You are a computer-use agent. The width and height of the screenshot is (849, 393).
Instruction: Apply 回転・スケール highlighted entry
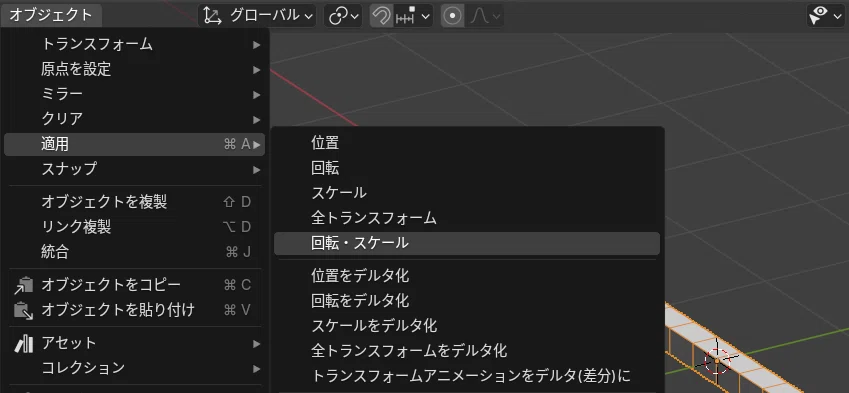click(467, 243)
